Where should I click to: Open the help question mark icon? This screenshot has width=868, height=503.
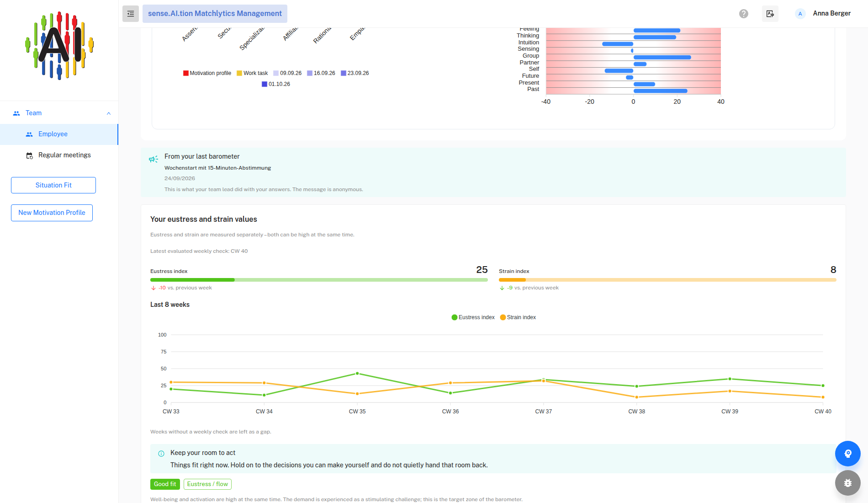(744, 14)
